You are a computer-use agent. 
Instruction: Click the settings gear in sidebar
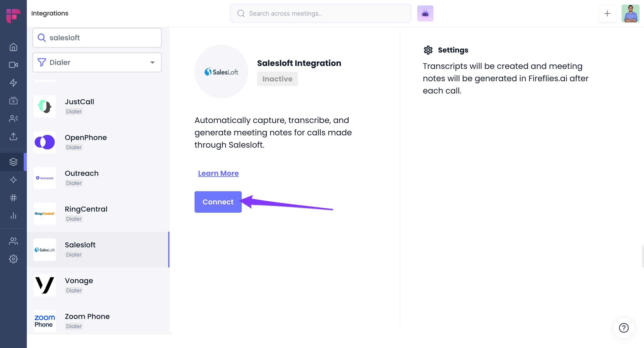tap(13, 259)
